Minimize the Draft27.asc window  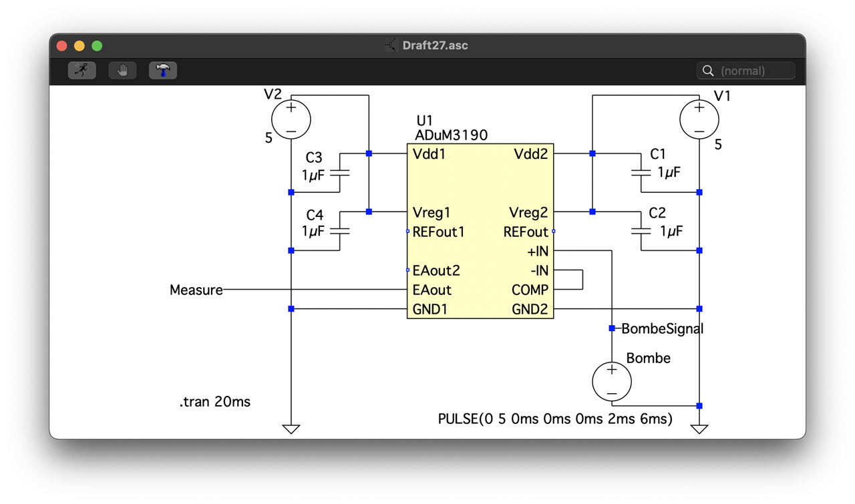pyautogui.click(x=79, y=46)
